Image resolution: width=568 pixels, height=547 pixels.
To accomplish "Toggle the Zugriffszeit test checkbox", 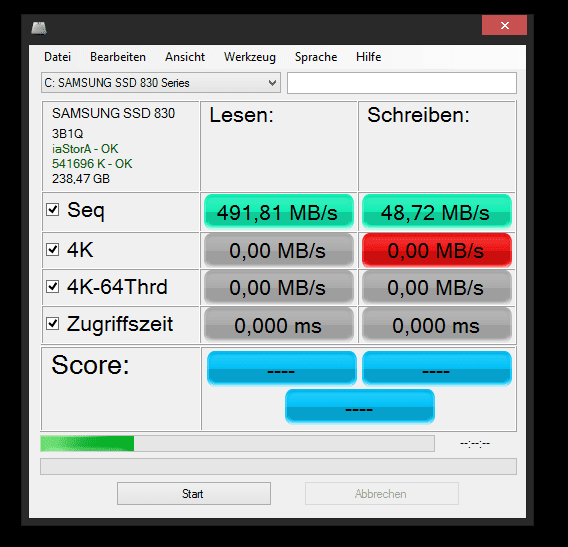I will [53, 323].
